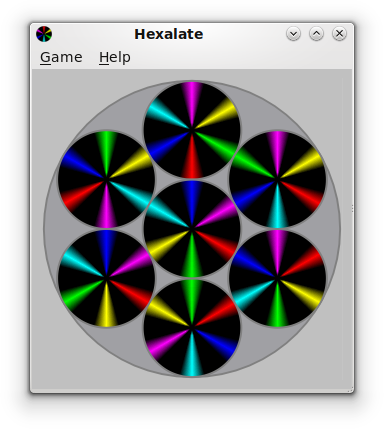Open the Help menu
The height and width of the screenshot is (429, 384).
click(x=115, y=57)
